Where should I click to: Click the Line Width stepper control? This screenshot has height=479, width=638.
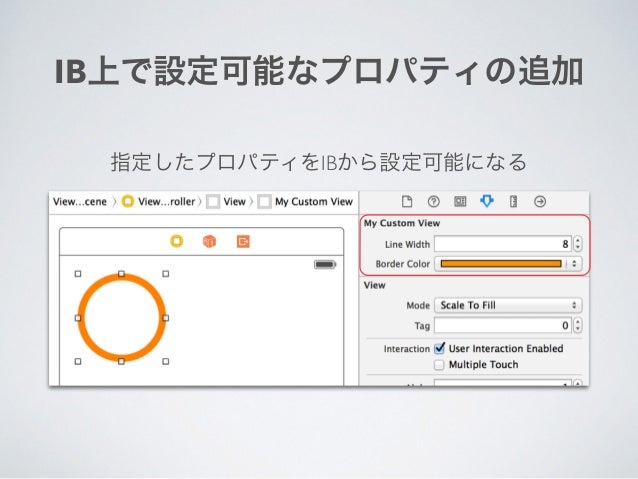point(578,244)
